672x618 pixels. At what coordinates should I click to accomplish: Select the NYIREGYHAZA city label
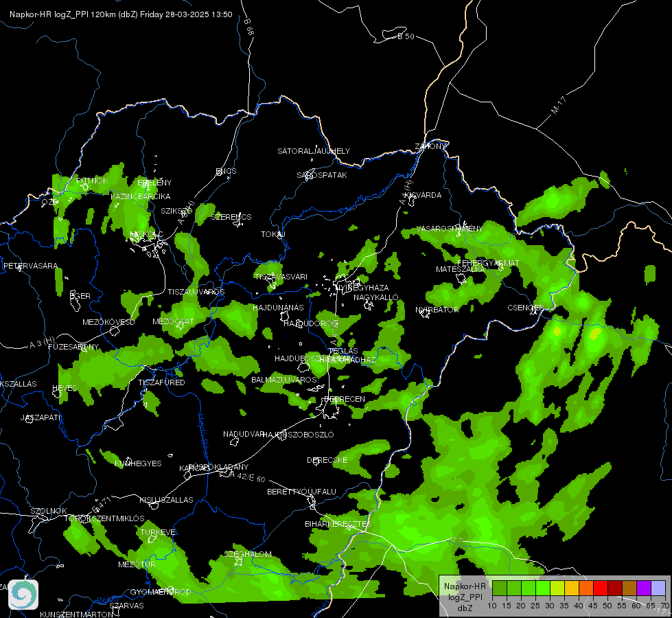[x=363, y=287]
